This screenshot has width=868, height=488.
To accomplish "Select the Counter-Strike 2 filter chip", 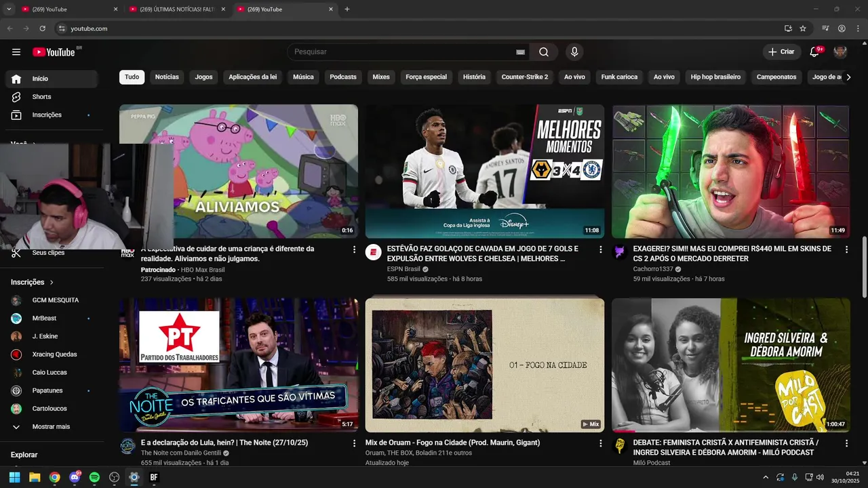I will click(525, 77).
